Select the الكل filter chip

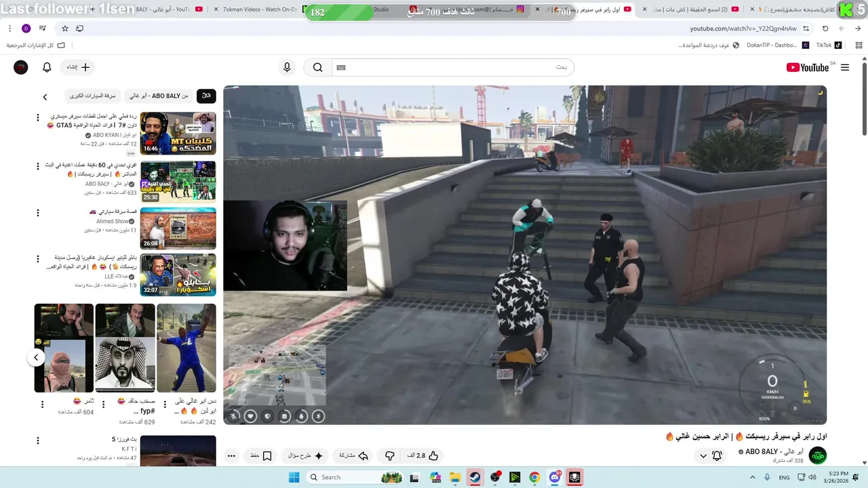tap(206, 96)
